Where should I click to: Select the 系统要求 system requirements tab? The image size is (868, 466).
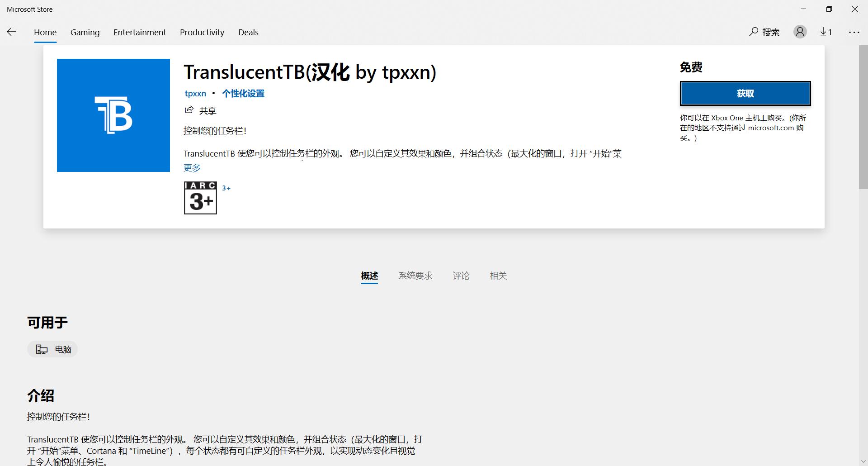(x=415, y=276)
